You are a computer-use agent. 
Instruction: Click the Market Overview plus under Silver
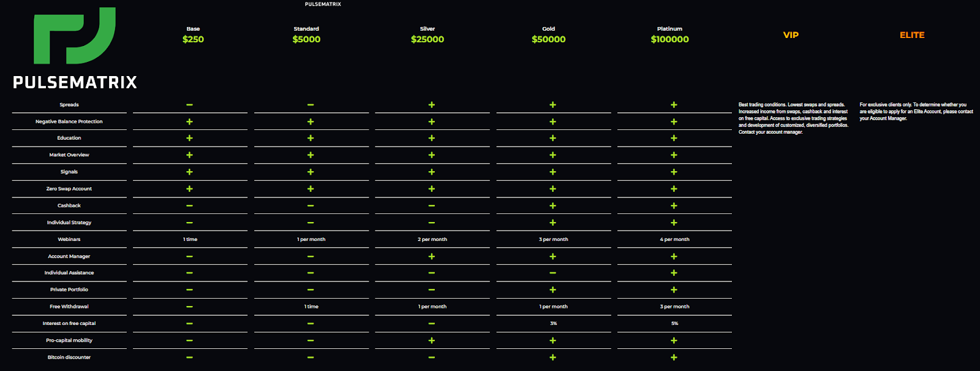click(x=432, y=155)
